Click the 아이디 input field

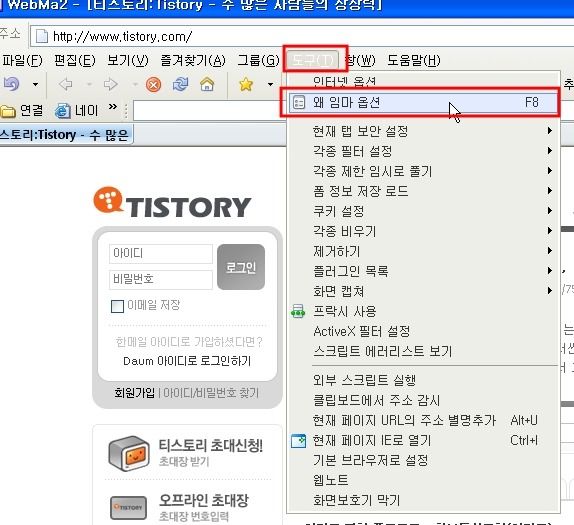161,253
